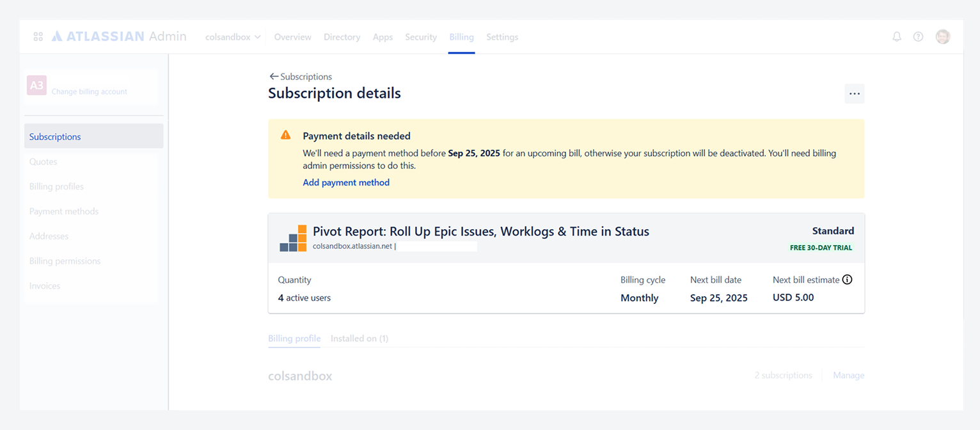
Task: Go back to Subscriptions
Action: point(301,77)
